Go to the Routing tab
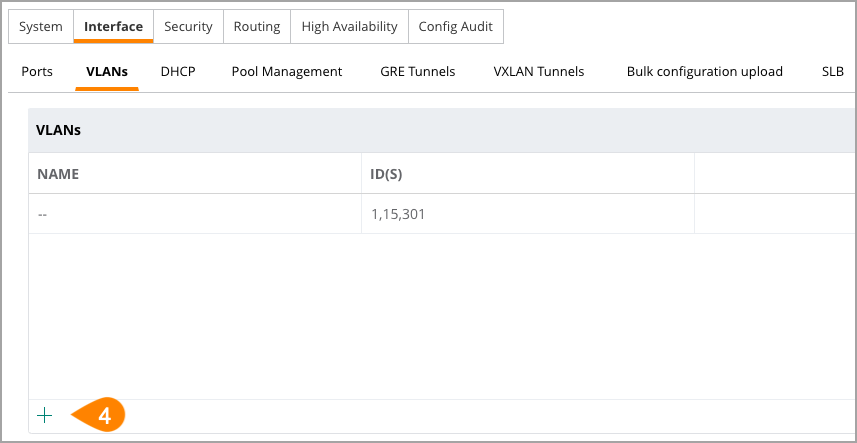The image size is (857, 443). (x=257, y=26)
